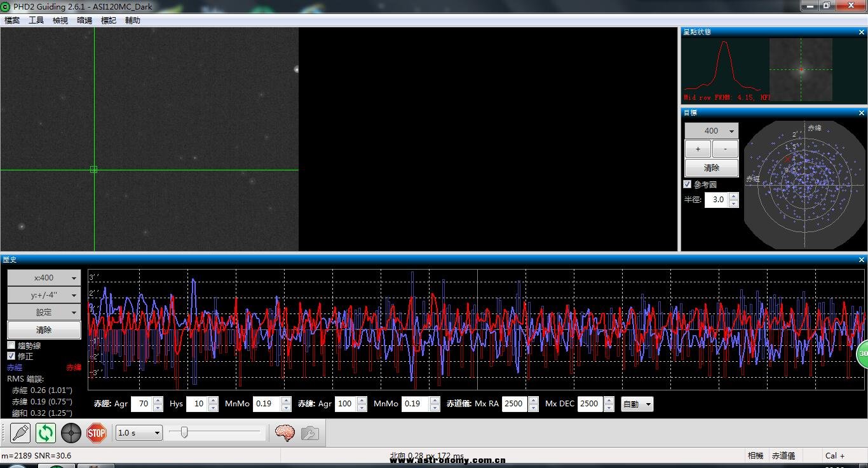The image size is (868, 468).
Task: Increase the 赤緯 Agr stepper up arrow
Action: coord(362,401)
